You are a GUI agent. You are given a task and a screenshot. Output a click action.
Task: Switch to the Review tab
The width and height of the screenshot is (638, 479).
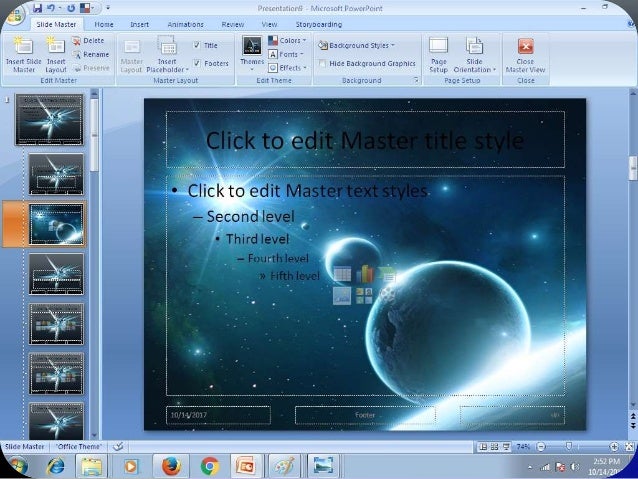tap(233, 24)
